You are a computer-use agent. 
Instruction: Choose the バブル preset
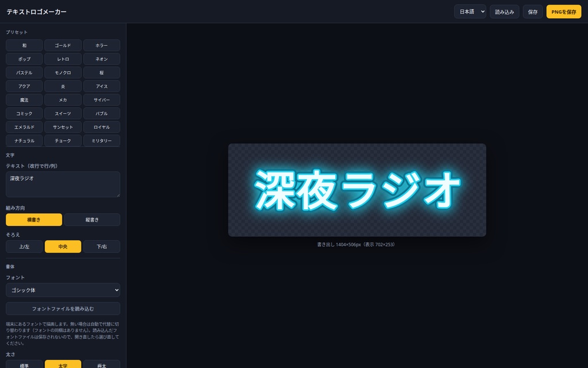102,113
